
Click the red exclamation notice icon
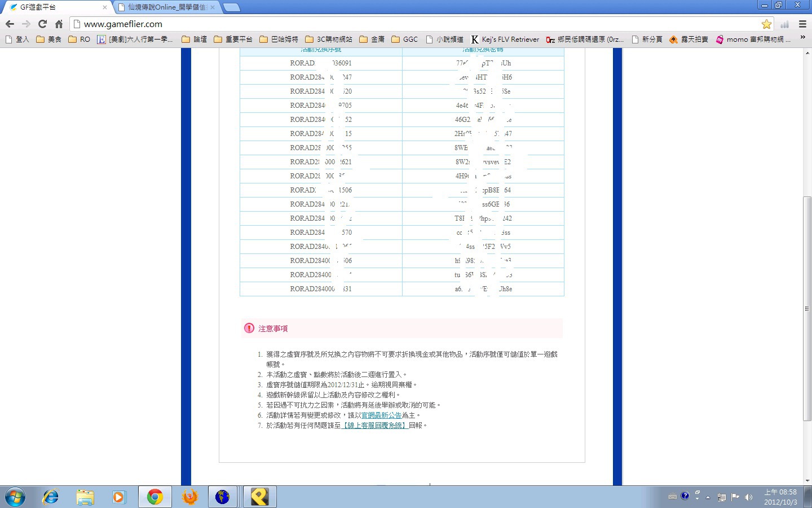tap(249, 328)
